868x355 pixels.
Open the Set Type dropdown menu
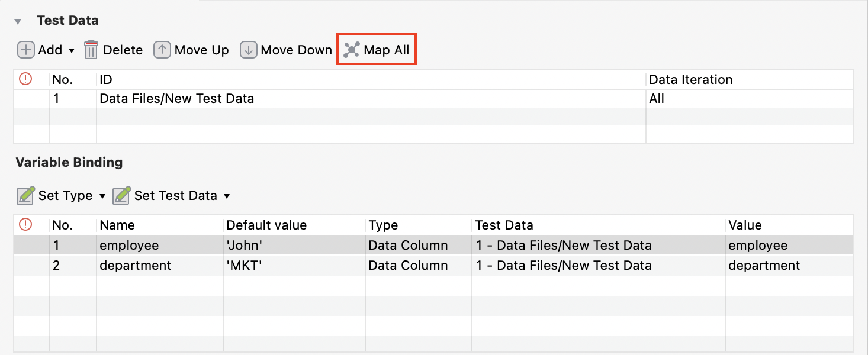click(102, 196)
